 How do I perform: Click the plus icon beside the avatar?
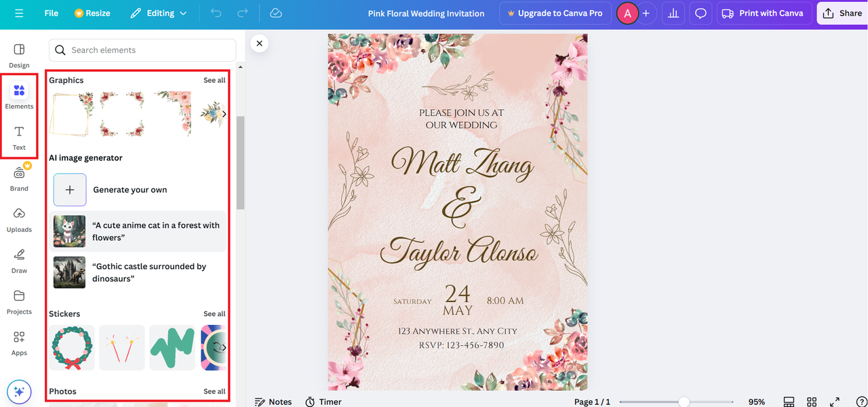646,13
